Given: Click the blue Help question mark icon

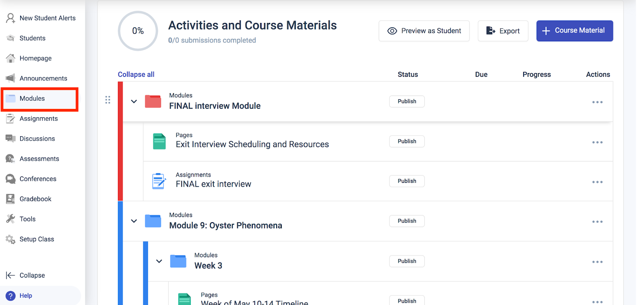Looking at the screenshot, I should tap(11, 296).
